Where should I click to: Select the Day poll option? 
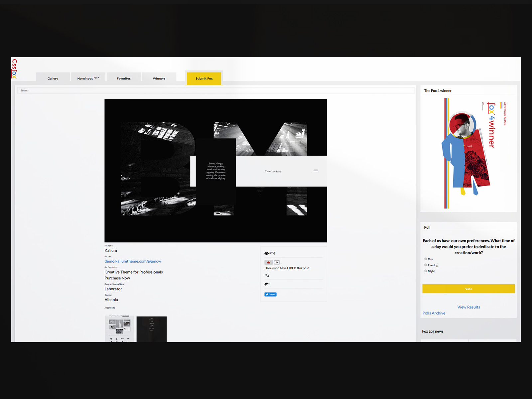(426, 259)
